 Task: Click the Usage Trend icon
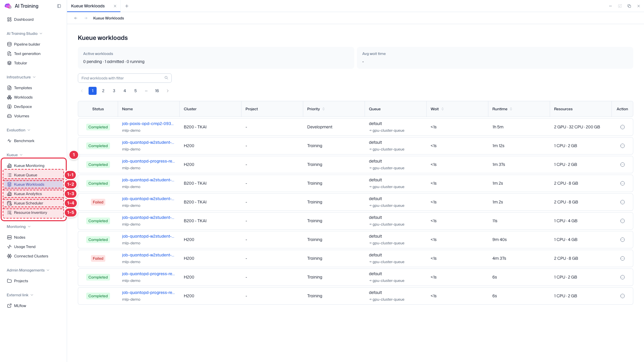(x=9, y=247)
